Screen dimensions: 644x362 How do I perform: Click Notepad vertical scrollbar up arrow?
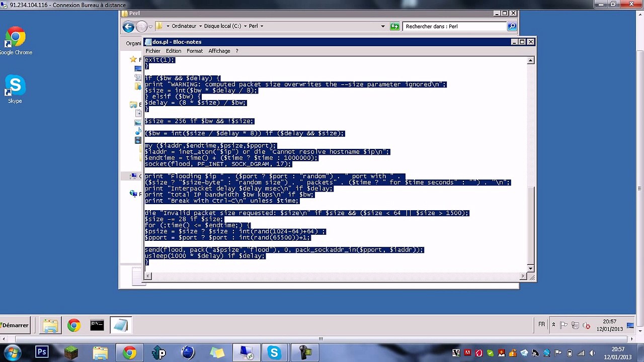click(530, 60)
